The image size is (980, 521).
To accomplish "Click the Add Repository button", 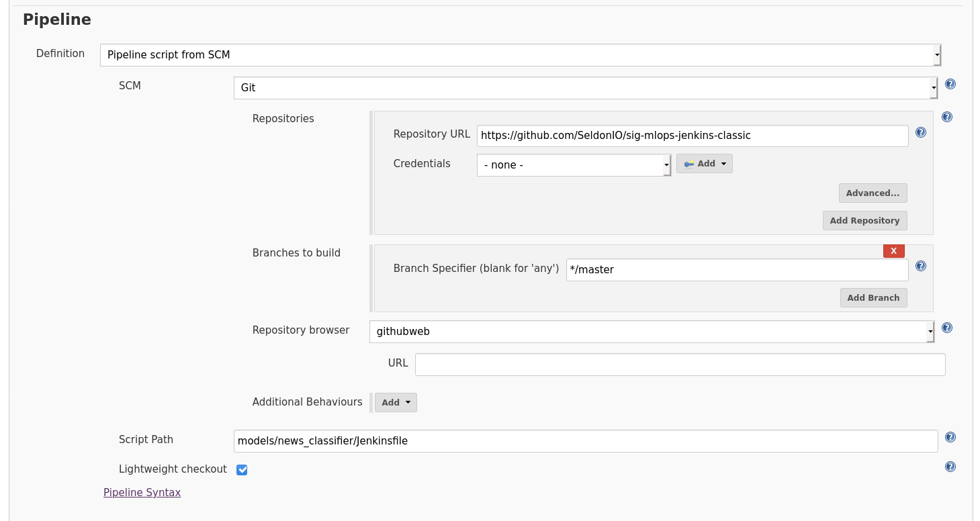I will [x=864, y=221].
